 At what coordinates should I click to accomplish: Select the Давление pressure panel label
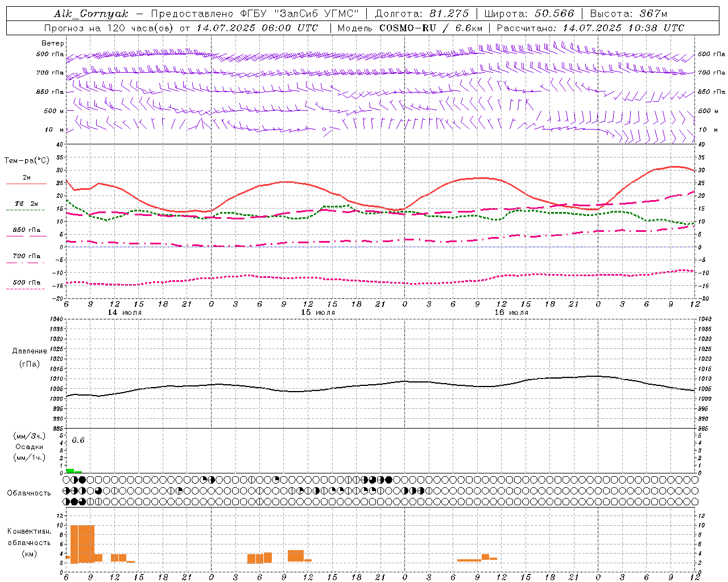point(30,351)
